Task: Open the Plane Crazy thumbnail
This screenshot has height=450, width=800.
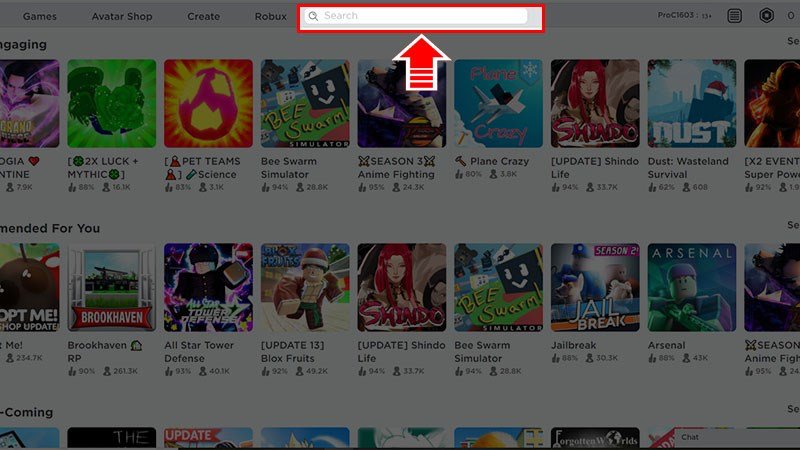Action: point(498,104)
